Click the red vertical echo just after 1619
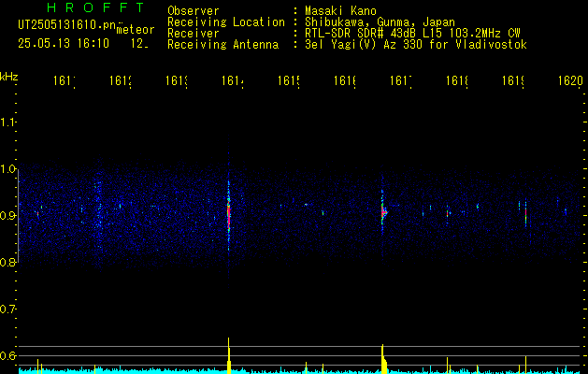 pyautogui.click(x=525, y=214)
